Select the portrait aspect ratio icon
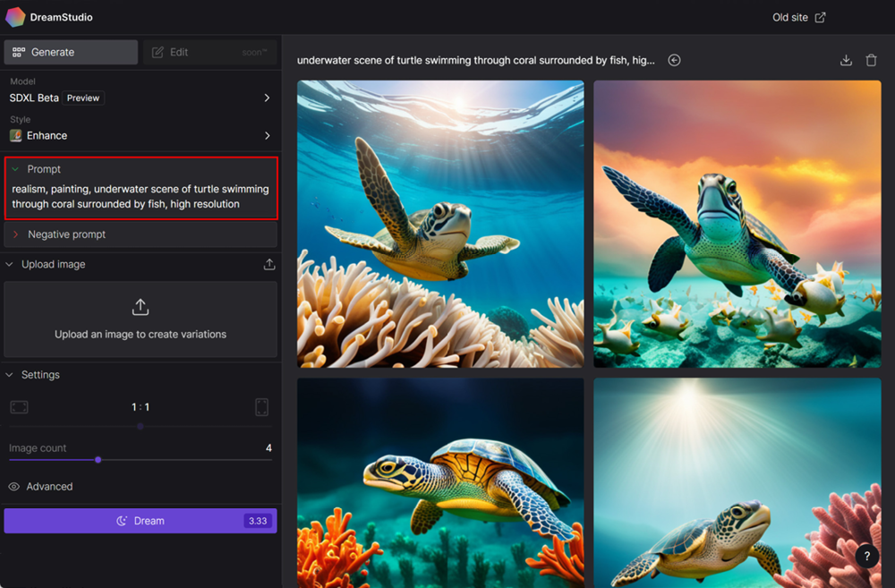895x588 pixels. (x=261, y=407)
